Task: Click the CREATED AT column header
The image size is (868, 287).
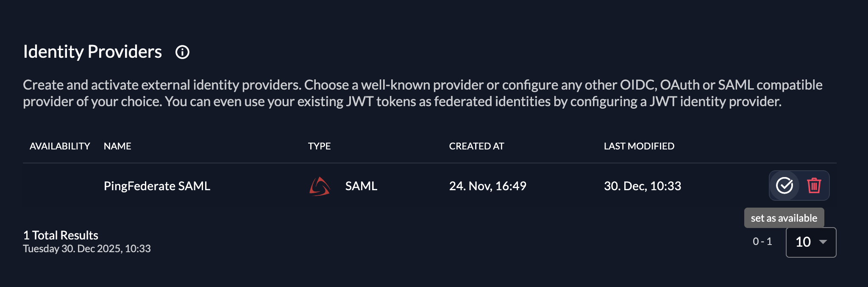Action: click(476, 146)
